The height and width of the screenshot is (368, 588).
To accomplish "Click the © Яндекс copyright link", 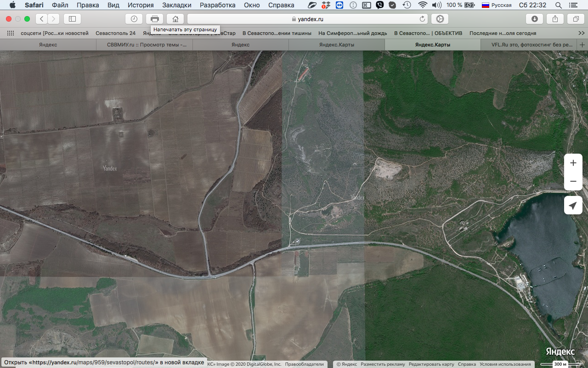I will [347, 364].
